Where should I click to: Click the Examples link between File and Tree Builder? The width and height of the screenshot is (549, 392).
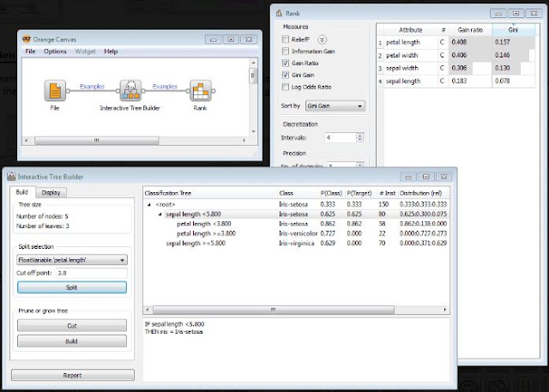pyautogui.click(x=92, y=86)
